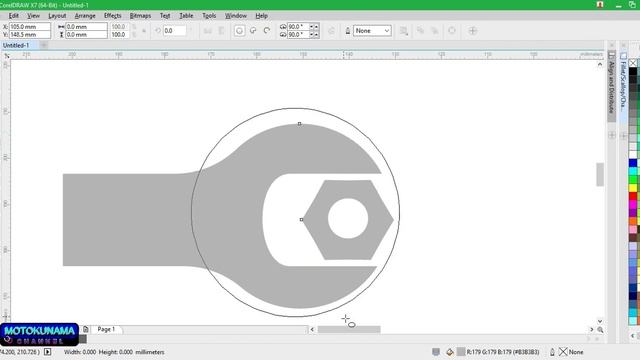The height and width of the screenshot is (360, 640).
Task: Click the To Front of Layer icon
Action: 420,31
